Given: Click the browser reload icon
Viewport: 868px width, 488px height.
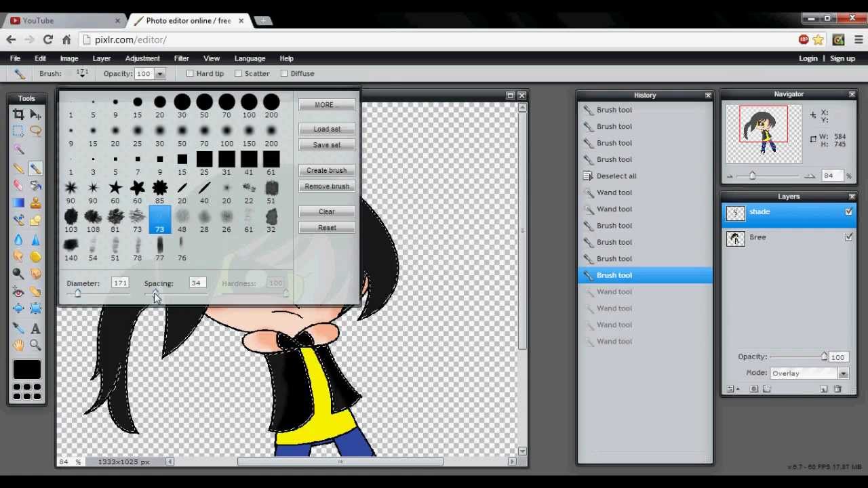Looking at the screenshot, I should (47, 39).
